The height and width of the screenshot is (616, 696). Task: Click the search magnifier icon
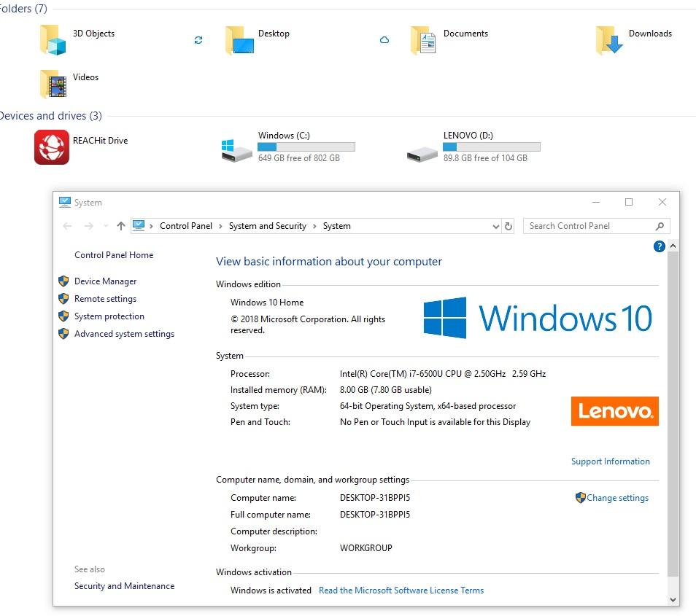pos(660,226)
